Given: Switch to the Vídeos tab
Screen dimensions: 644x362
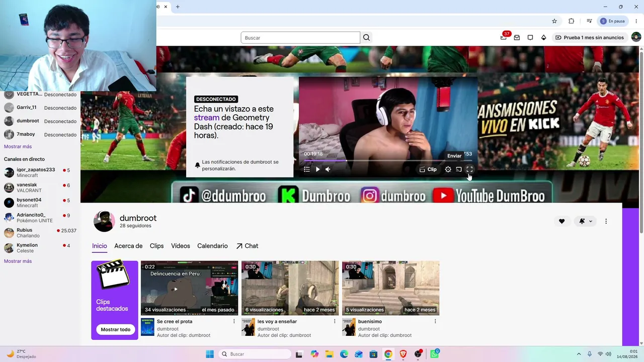Looking at the screenshot, I should coord(181,246).
